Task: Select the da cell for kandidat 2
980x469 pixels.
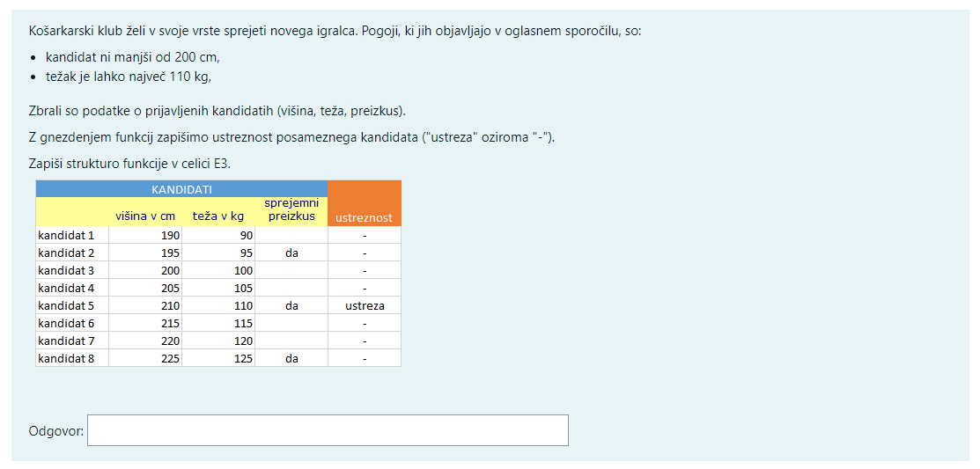Action: [x=291, y=253]
